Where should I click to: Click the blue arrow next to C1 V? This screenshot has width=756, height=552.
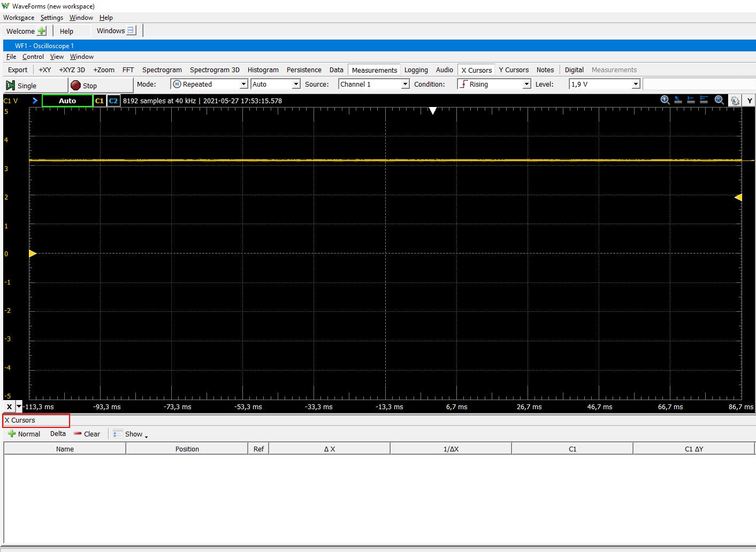(35, 101)
